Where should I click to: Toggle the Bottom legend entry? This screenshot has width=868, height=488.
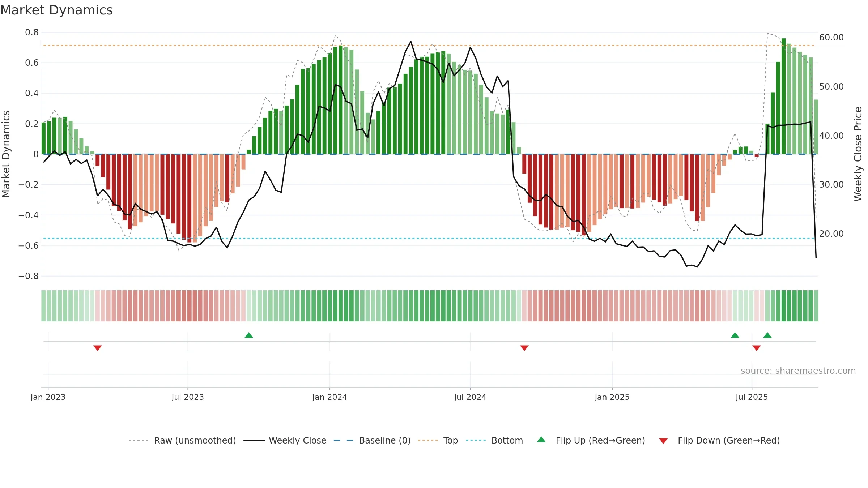point(494,440)
